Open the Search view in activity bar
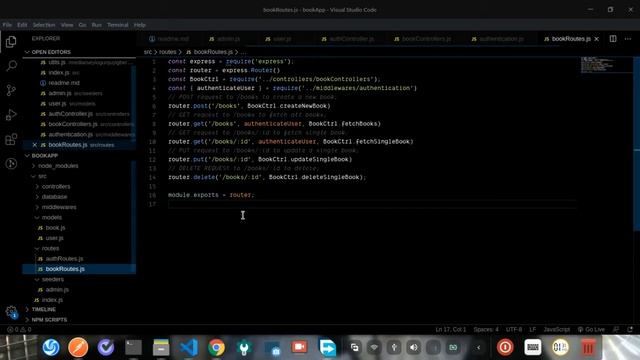 coord(11,66)
